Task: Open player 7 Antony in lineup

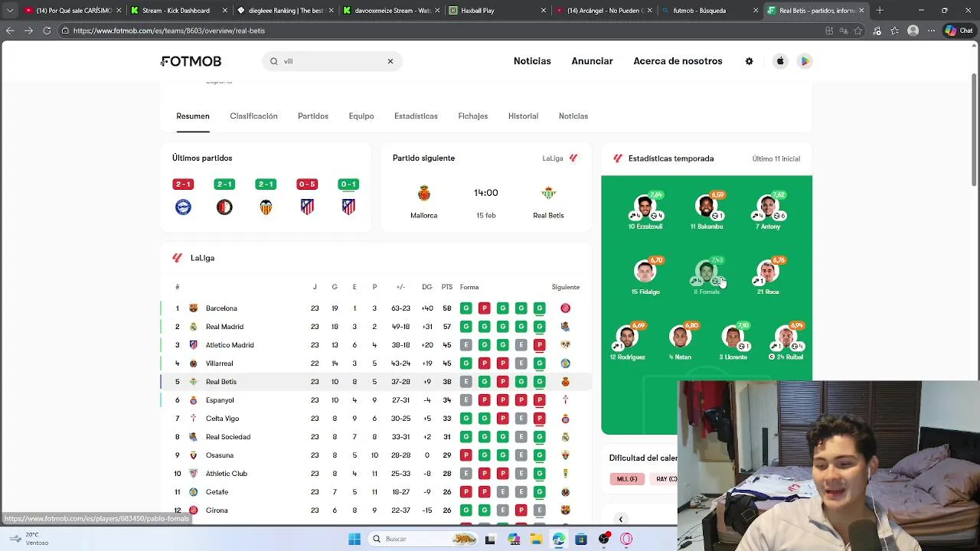Action: tap(768, 211)
